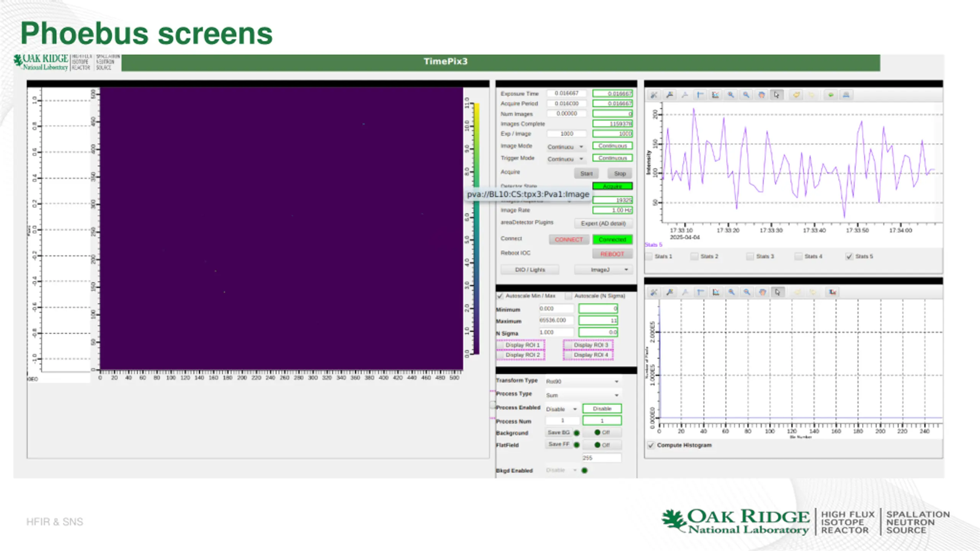Toggle crosshair cursor icon in histogram toolbar
This screenshot has height=551, width=980.
click(x=700, y=292)
